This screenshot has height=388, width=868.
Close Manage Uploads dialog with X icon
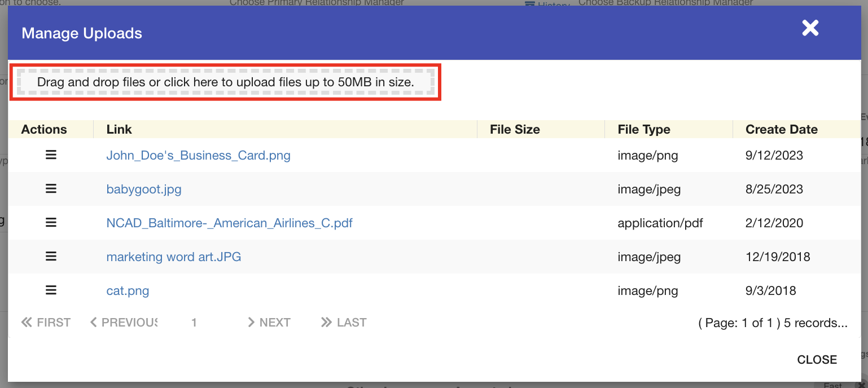click(x=810, y=28)
